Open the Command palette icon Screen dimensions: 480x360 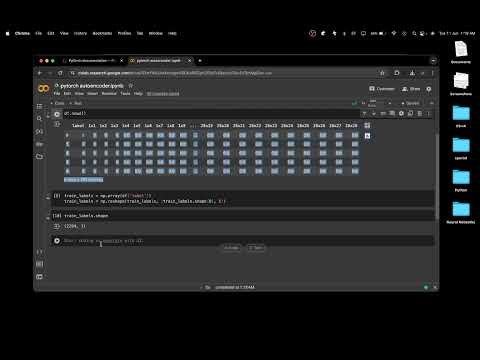coord(39,264)
